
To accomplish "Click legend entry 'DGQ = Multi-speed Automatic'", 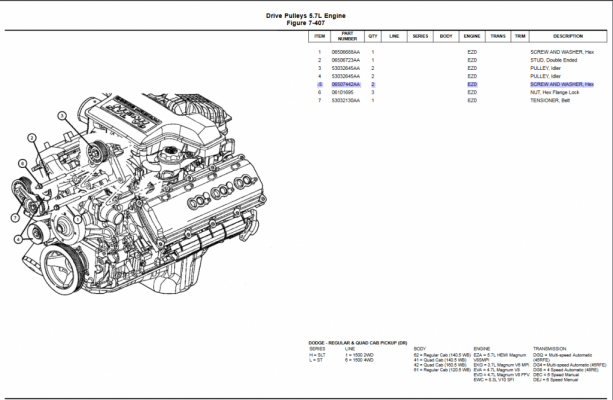I will point(562,355).
